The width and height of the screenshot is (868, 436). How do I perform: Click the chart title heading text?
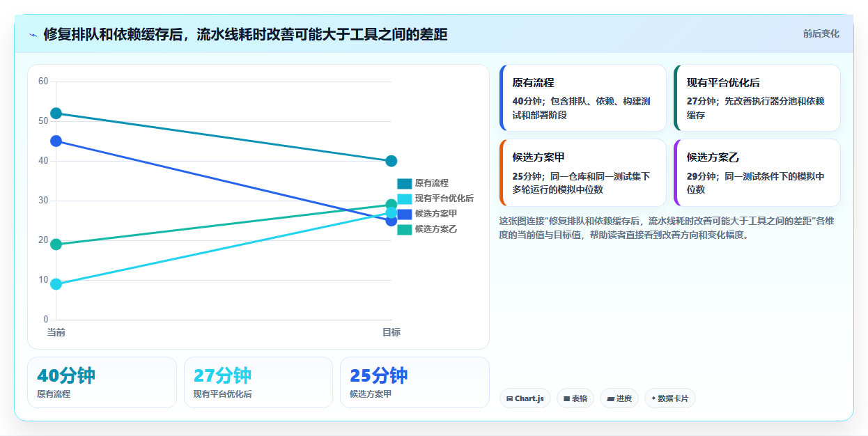click(x=245, y=34)
